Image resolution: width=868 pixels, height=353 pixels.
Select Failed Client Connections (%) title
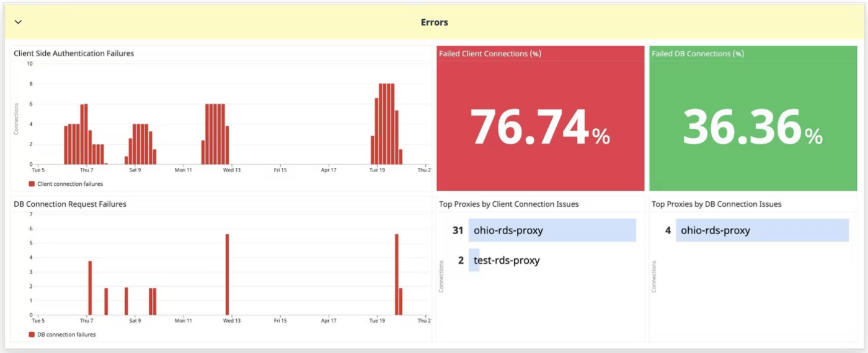click(x=490, y=54)
